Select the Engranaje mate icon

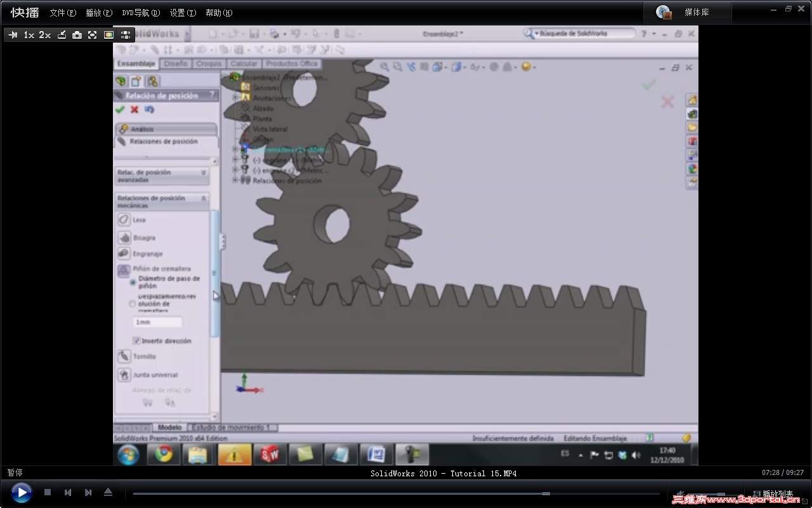(124, 254)
